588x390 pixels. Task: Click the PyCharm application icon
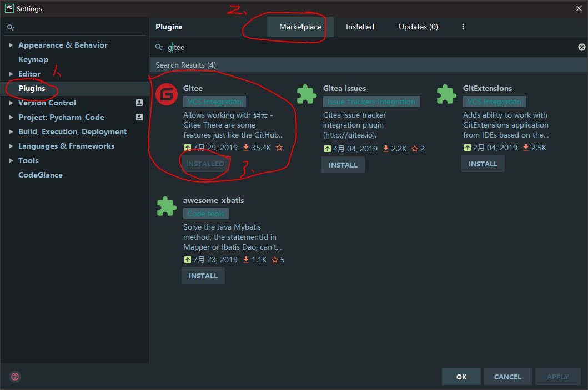pos(9,8)
